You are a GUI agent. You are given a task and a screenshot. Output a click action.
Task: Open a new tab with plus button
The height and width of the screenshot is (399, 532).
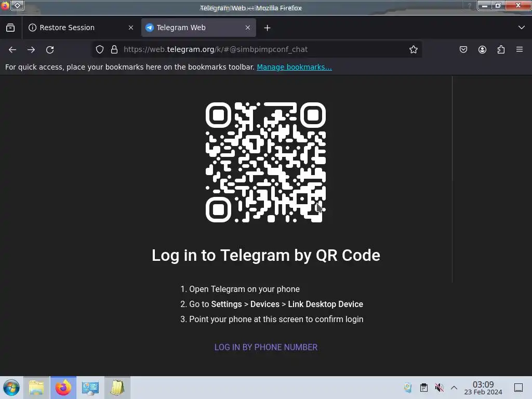click(x=268, y=28)
